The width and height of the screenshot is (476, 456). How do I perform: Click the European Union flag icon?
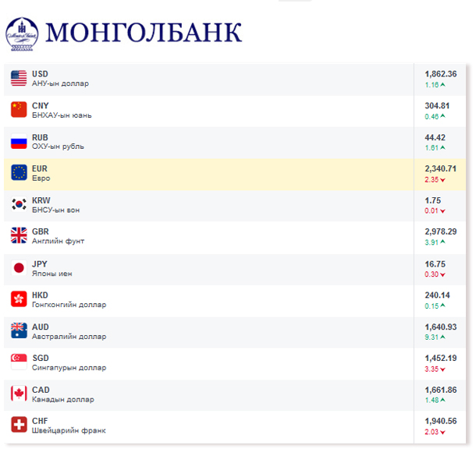[x=19, y=173]
